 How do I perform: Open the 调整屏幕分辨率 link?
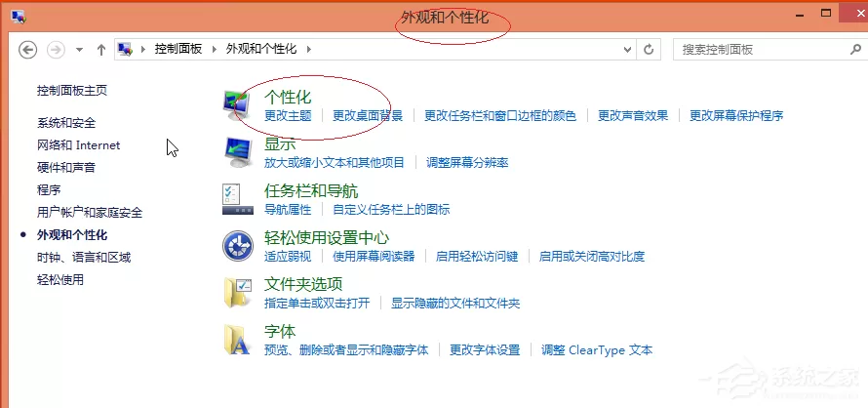[467, 162]
